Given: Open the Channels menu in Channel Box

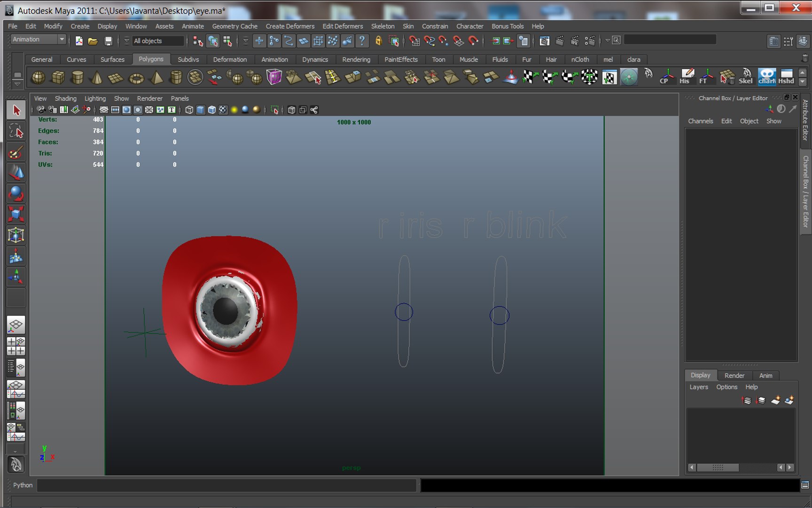Looking at the screenshot, I should [700, 121].
